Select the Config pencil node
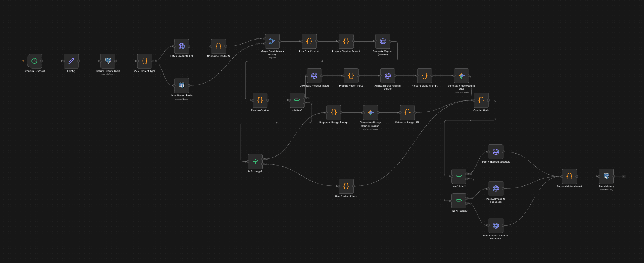Screen dimensions: 644x263 point(71,61)
